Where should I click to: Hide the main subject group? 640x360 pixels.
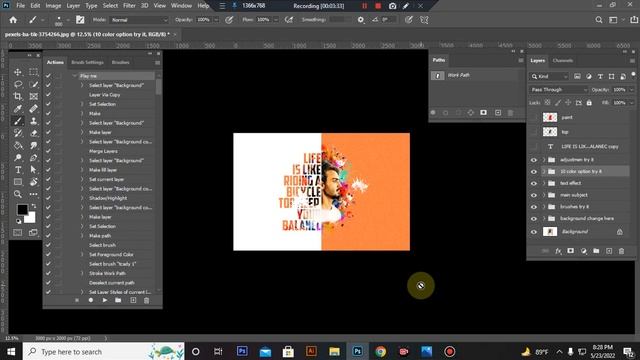coord(533,196)
